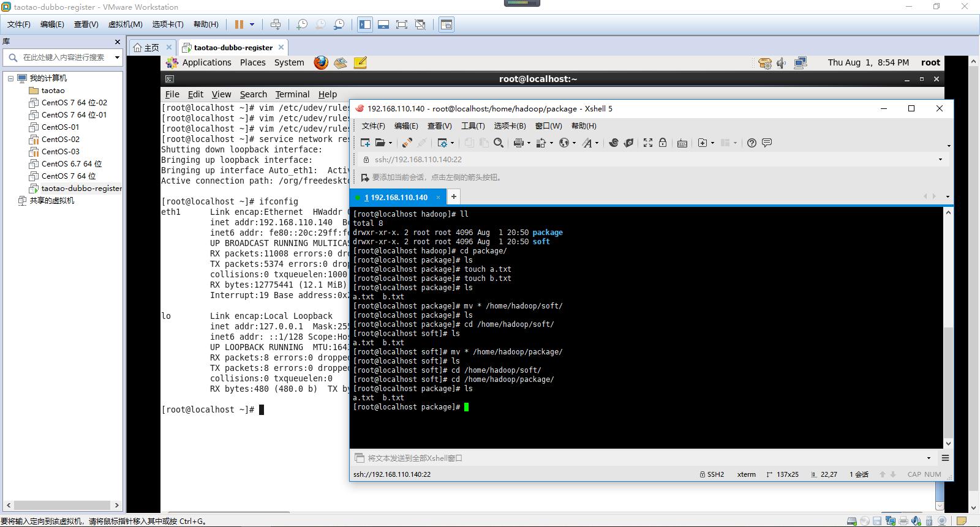
Task: Close the taotao-dubbo-register VMware tab
Action: 281,47
